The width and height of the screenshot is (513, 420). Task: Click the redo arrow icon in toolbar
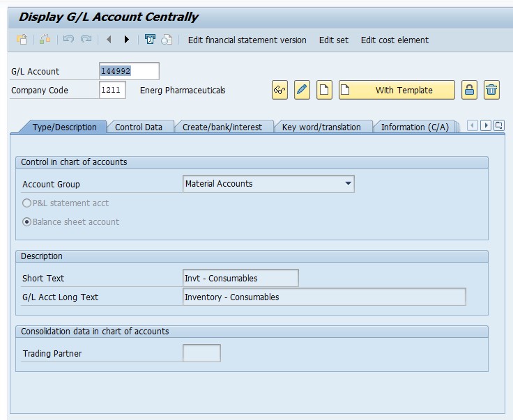[86, 40]
